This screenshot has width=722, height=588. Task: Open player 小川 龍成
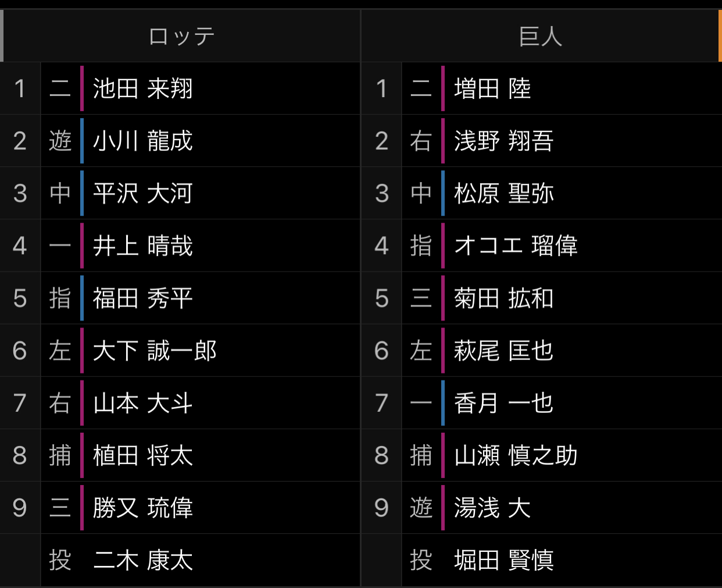[x=142, y=141]
